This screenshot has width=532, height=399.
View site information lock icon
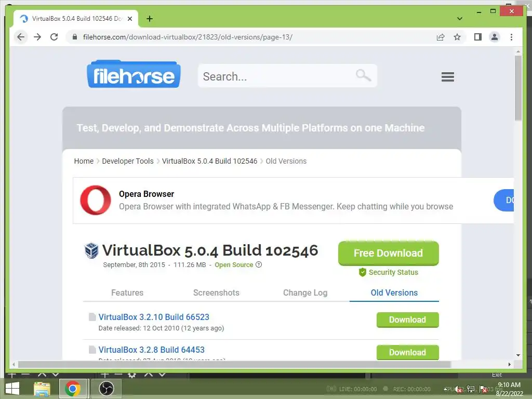point(75,37)
